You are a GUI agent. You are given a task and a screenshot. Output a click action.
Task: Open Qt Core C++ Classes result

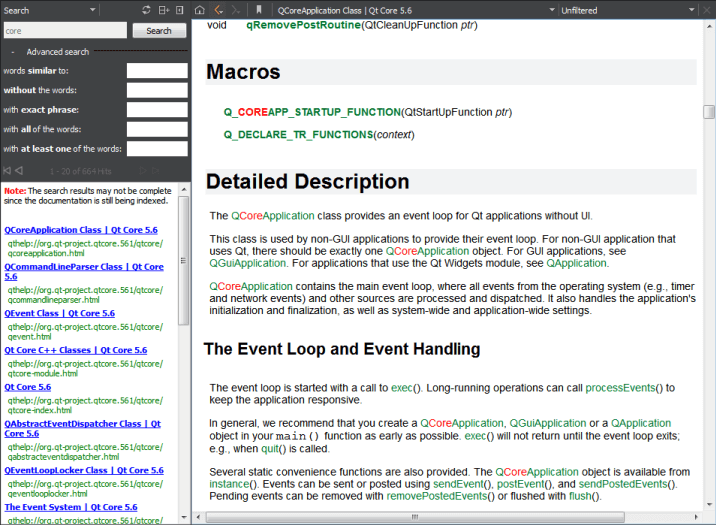coord(76,350)
